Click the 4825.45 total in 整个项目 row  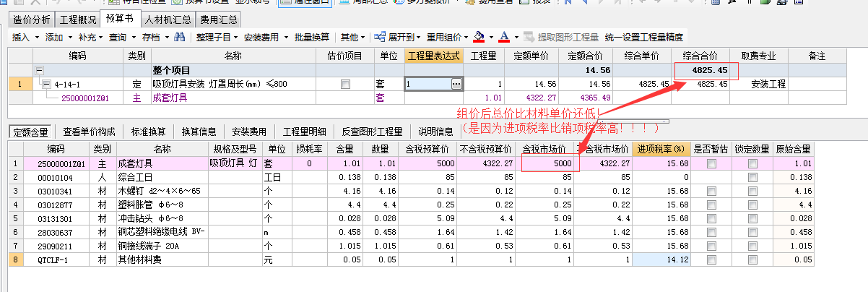(x=700, y=71)
